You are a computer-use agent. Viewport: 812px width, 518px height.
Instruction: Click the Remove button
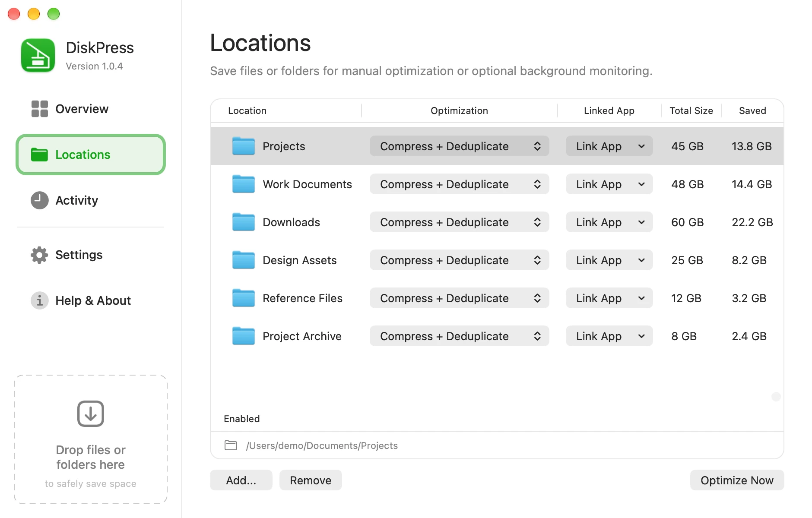[311, 480]
